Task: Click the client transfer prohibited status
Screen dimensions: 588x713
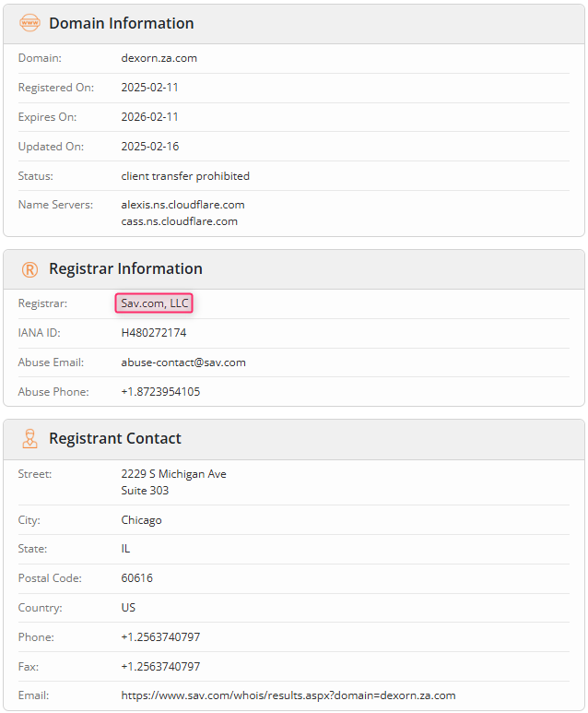Action: click(x=185, y=176)
